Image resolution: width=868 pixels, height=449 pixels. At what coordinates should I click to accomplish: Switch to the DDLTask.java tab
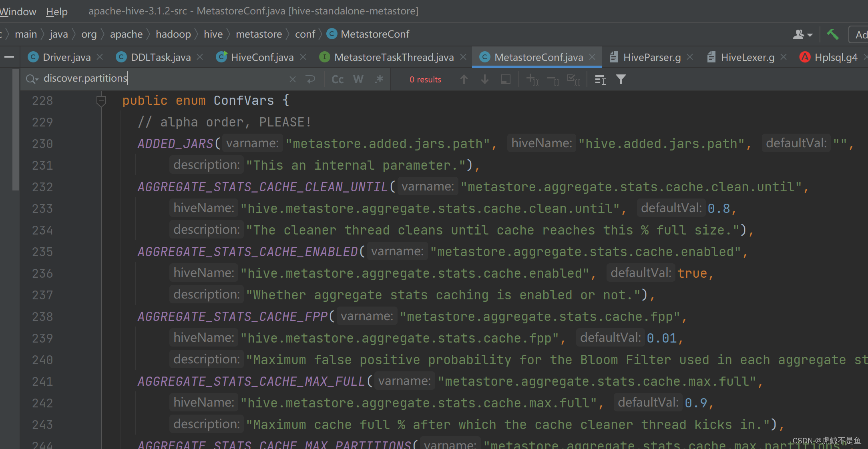(x=161, y=57)
